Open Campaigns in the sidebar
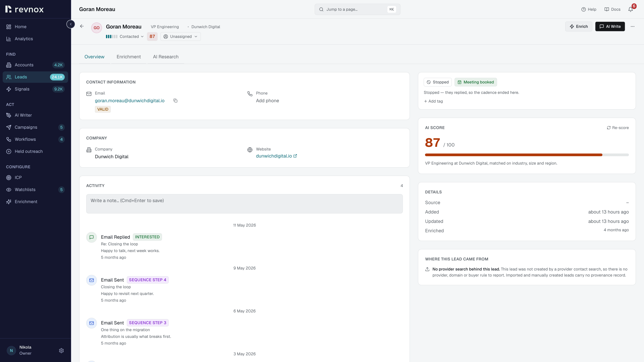644x362 pixels. pyautogui.click(x=35, y=127)
